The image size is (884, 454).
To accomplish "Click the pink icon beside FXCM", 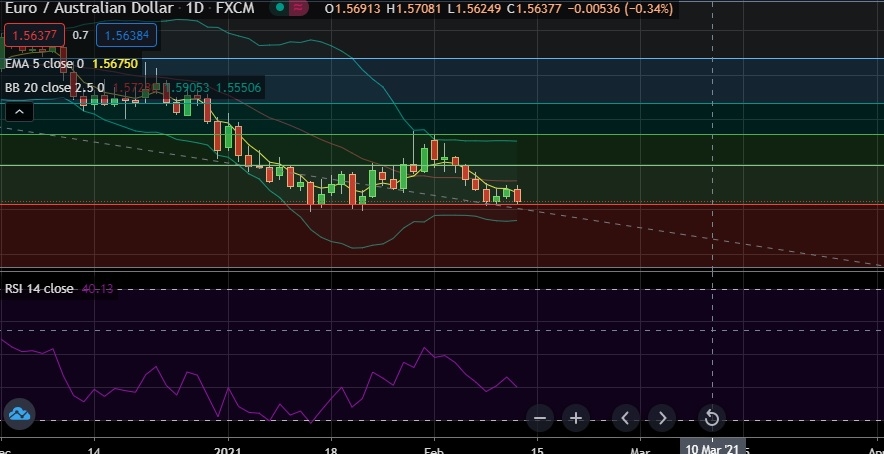I will pos(297,9).
